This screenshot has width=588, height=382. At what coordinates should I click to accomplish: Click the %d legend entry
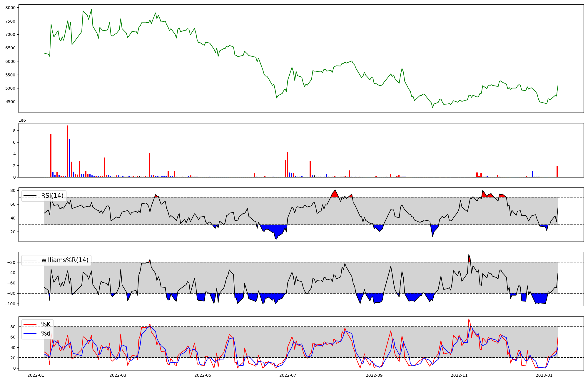(x=46, y=334)
